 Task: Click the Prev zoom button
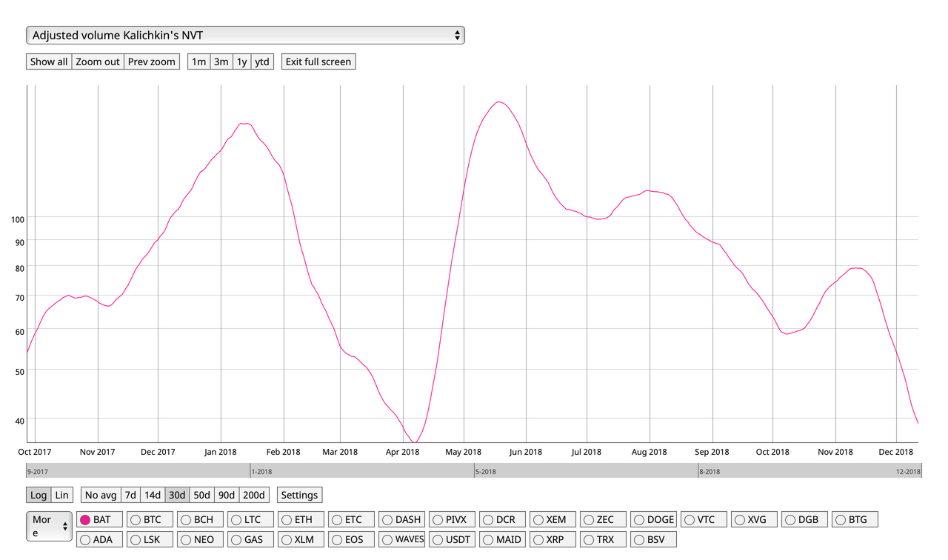[152, 61]
